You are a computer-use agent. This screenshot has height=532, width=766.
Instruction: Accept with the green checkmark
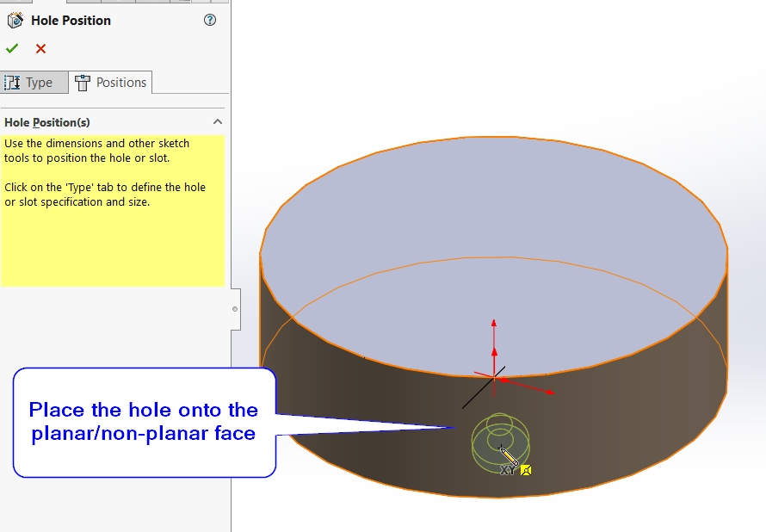(12, 49)
